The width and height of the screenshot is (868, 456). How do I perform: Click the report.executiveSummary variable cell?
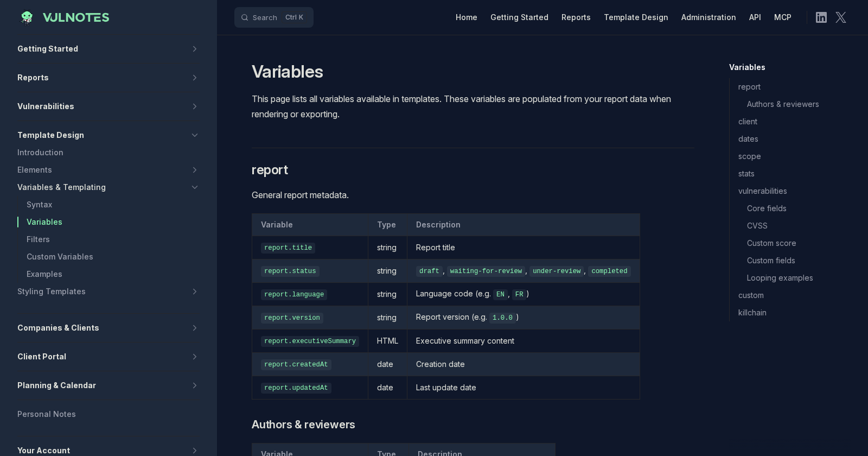(310, 341)
